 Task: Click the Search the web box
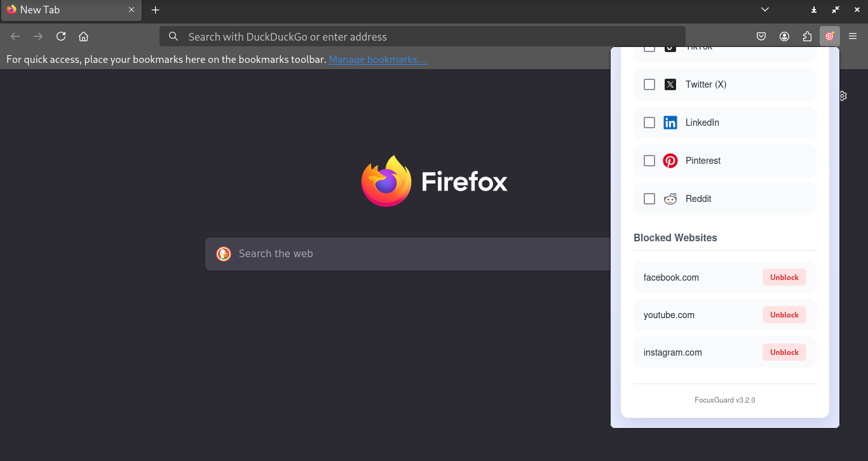[x=408, y=254]
